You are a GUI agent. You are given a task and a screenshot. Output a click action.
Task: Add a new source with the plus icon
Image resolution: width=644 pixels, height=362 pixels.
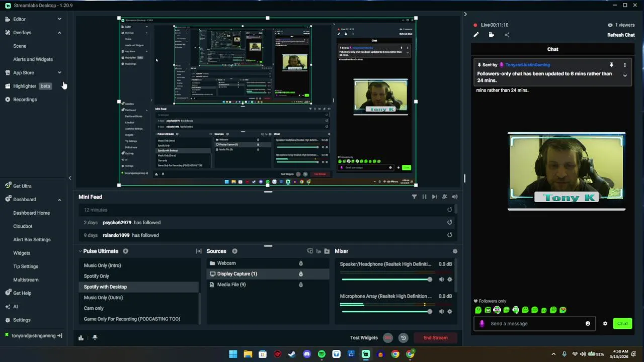pos(234,251)
